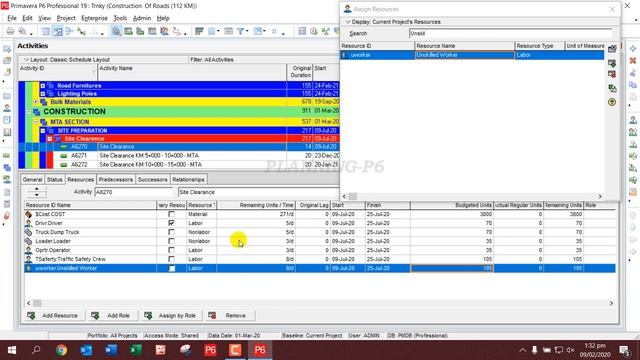
Task: Click the Level Resources toolbar icon
Action: 325,31
